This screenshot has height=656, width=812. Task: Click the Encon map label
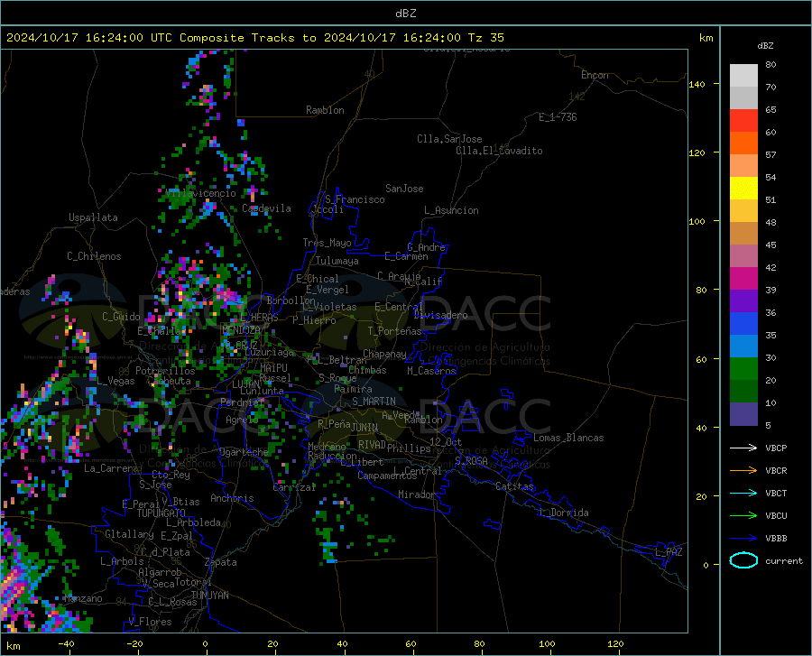(x=595, y=75)
